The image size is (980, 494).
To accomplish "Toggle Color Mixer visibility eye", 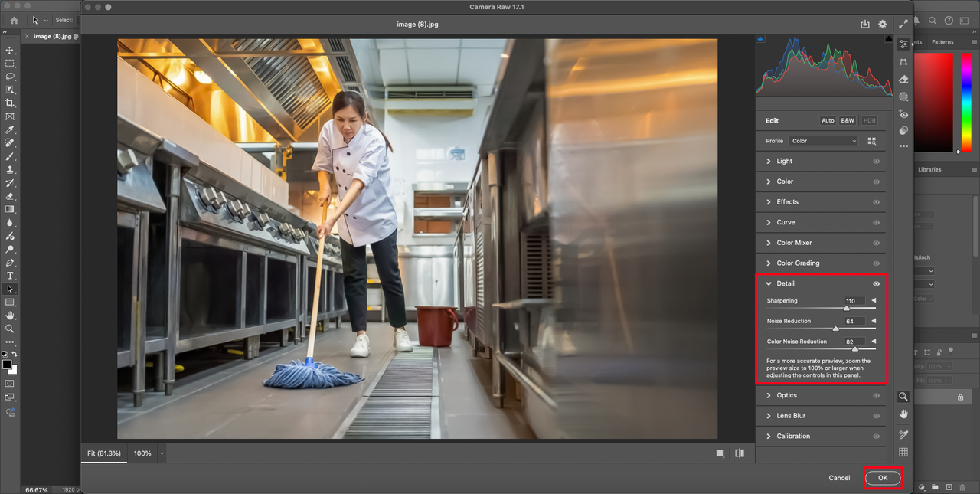I will pyautogui.click(x=877, y=243).
